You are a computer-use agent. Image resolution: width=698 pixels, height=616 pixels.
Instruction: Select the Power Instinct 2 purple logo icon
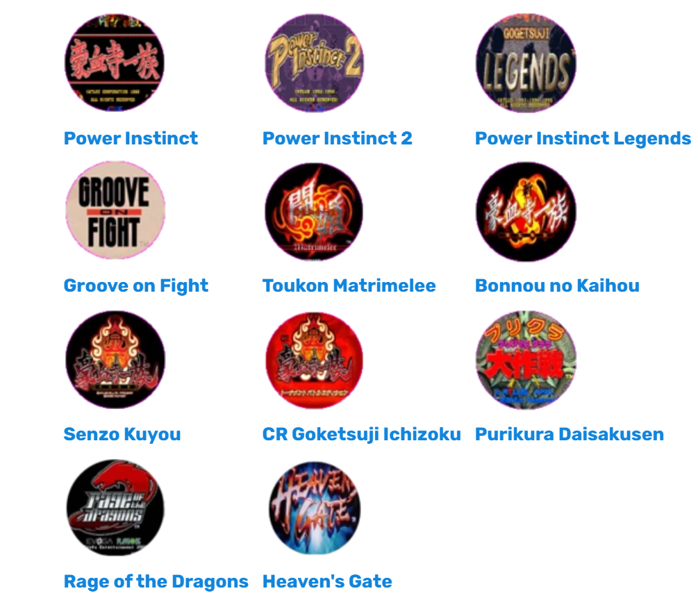pos(315,63)
